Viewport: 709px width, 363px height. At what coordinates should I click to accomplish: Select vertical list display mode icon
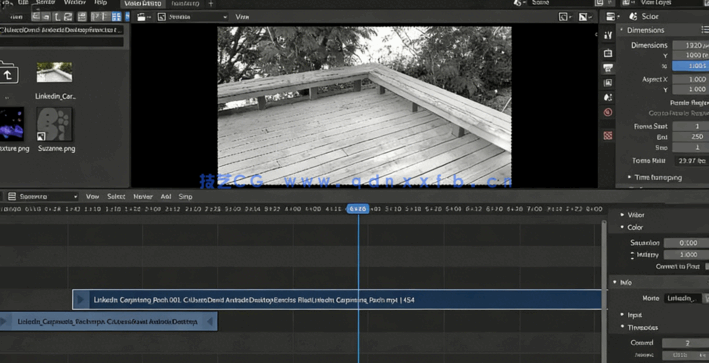95,17
